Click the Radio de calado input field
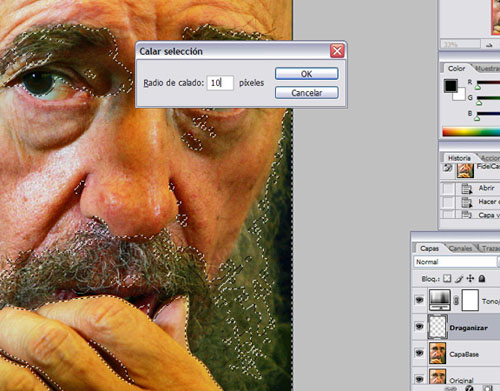 (220, 83)
